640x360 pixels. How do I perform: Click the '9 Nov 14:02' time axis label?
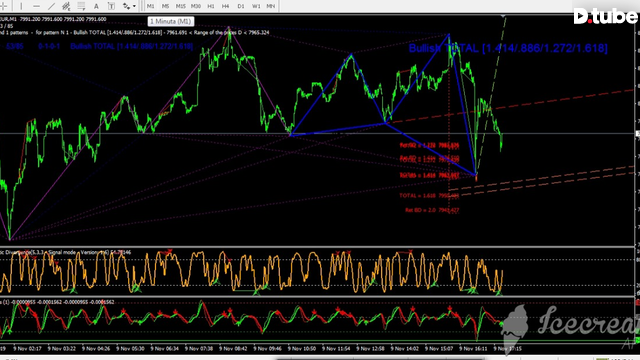[x=404, y=349]
